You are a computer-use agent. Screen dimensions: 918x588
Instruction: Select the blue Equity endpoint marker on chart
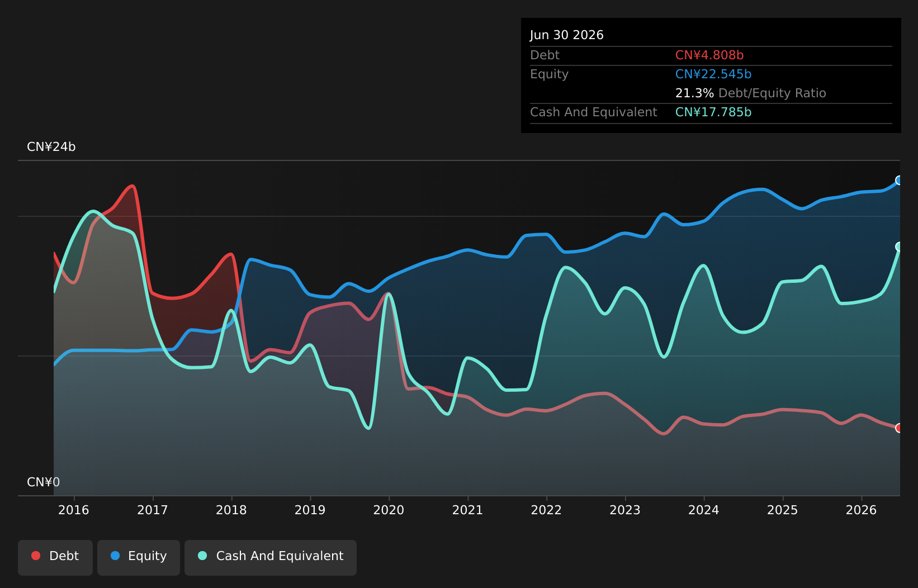tap(899, 180)
